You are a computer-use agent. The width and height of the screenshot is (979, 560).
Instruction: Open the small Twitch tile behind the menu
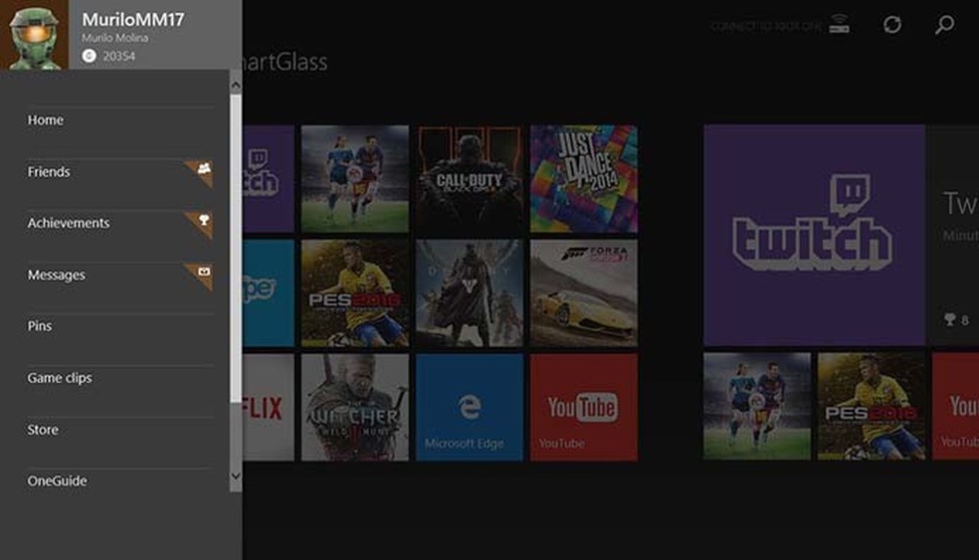(268, 179)
